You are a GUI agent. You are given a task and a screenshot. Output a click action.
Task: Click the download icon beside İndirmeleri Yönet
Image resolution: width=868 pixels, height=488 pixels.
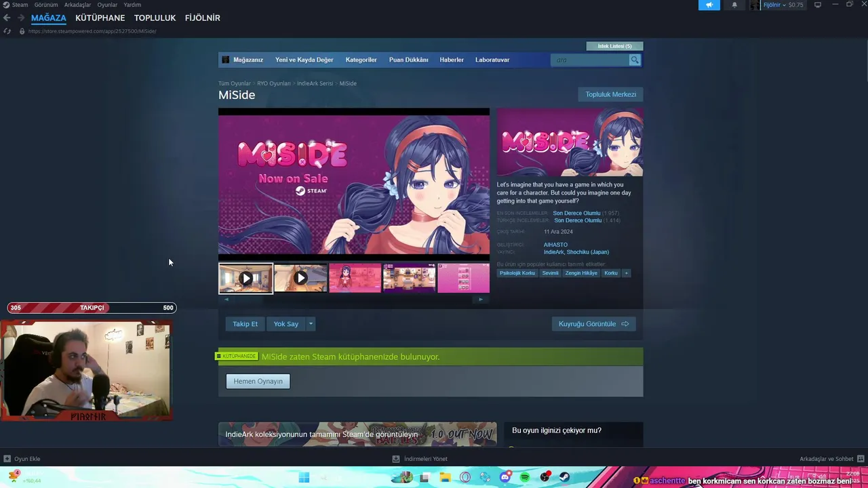396,459
